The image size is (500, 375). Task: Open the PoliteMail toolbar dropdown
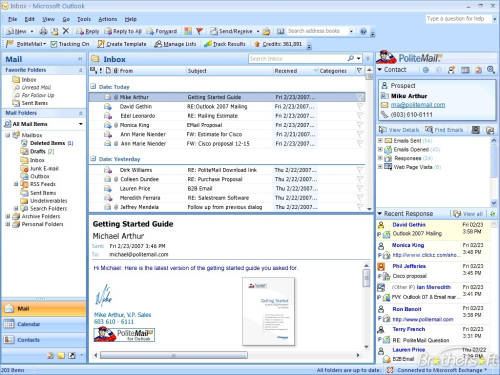pyautogui.click(x=26, y=44)
